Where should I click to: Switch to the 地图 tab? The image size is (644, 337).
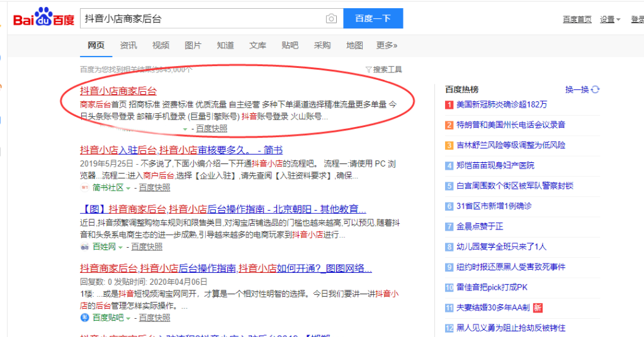point(354,45)
